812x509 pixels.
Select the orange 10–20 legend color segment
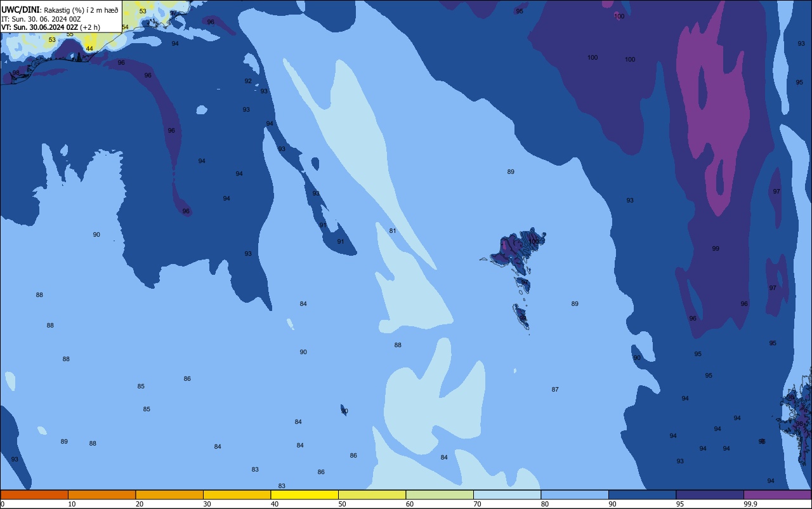click(101, 494)
